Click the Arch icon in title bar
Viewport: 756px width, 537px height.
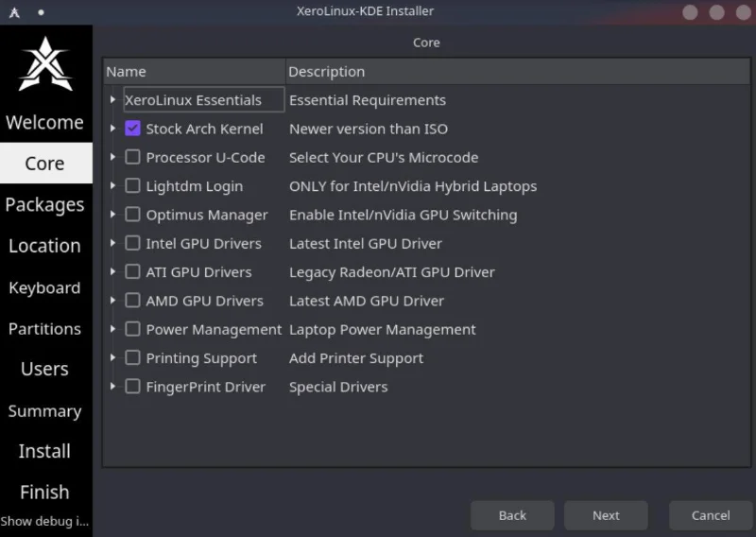click(x=14, y=12)
